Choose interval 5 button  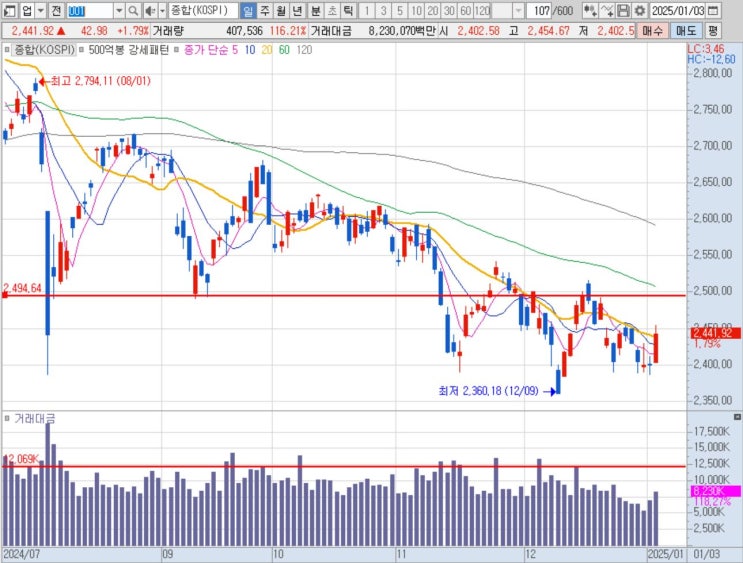point(400,10)
